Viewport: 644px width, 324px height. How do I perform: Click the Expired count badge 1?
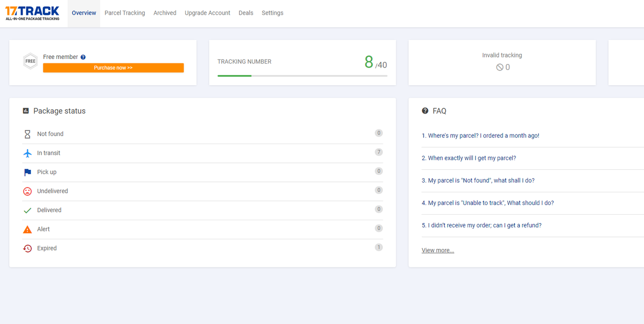[379, 247]
